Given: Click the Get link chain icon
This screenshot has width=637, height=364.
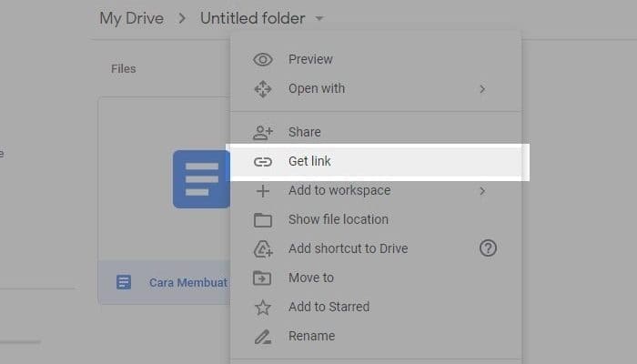Looking at the screenshot, I should pyautogui.click(x=263, y=162).
